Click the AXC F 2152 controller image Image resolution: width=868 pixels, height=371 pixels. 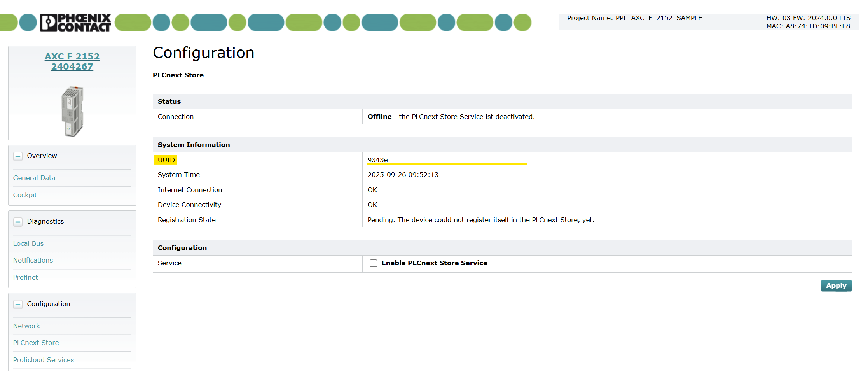coord(72,111)
